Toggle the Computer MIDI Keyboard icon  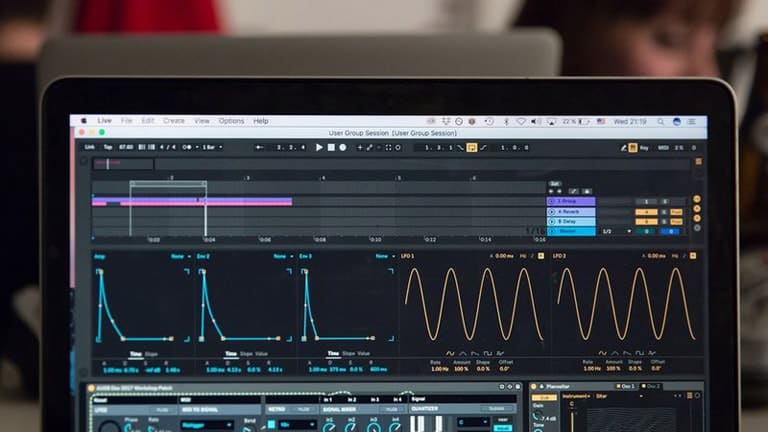pyautogui.click(x=633, y=147)
